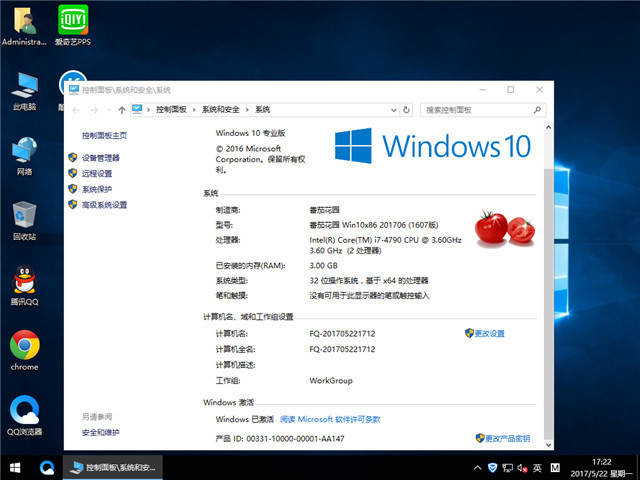Click the scrollbar up arrow
Image resolution: width=640 pixels, height=480 pixels.
pos(549,127)
